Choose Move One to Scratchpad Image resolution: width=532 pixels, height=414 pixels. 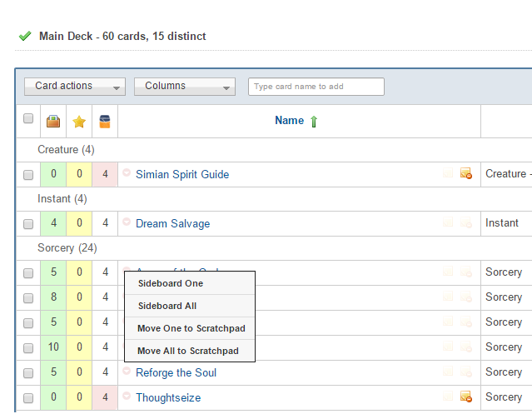tap(191, 328)
